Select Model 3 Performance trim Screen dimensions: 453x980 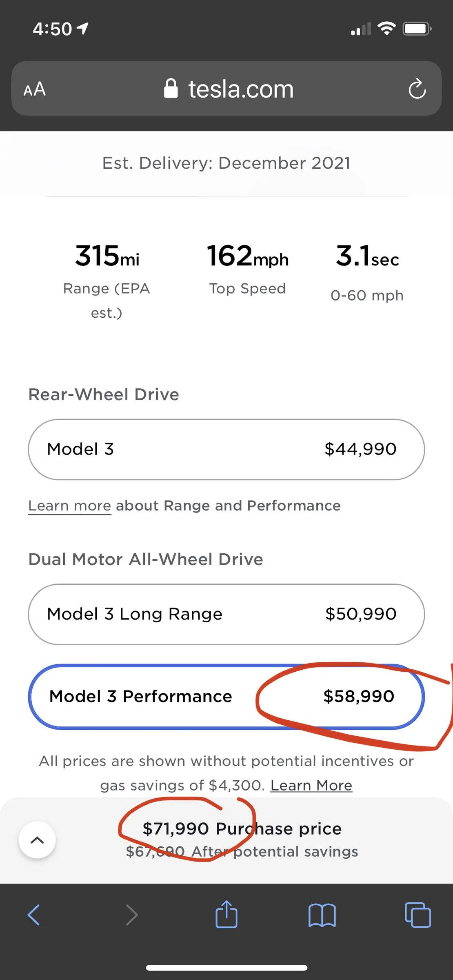[226, 696]
